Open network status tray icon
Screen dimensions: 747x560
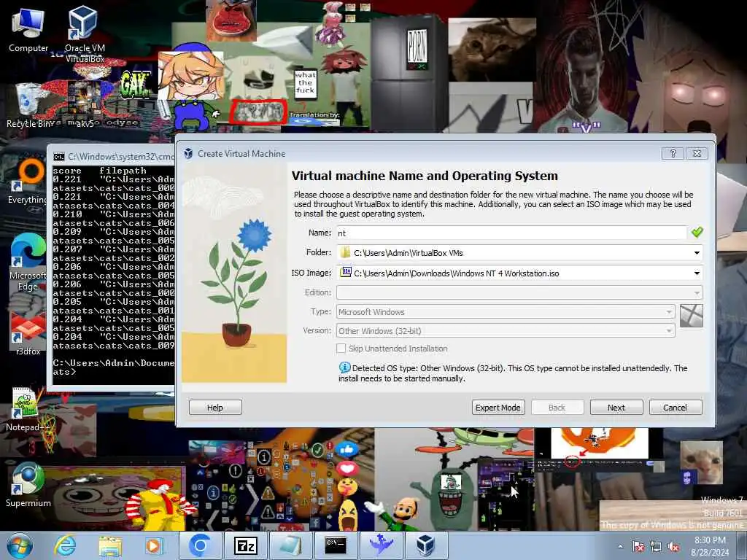point(656,547)
